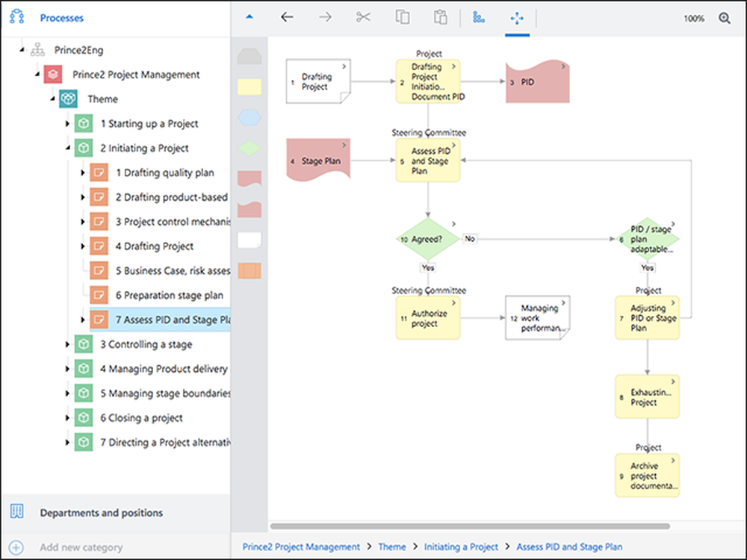Click orange icon for Drafting quality plan
Image resolution: width=747 pixels, height=560 pixels.
point(99,172)
